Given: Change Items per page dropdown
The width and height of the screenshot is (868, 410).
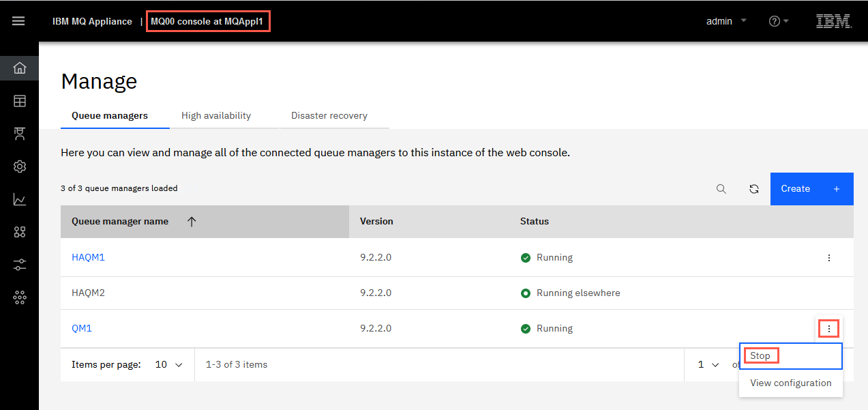Looking at the screenshot, I should click(168, 365).
